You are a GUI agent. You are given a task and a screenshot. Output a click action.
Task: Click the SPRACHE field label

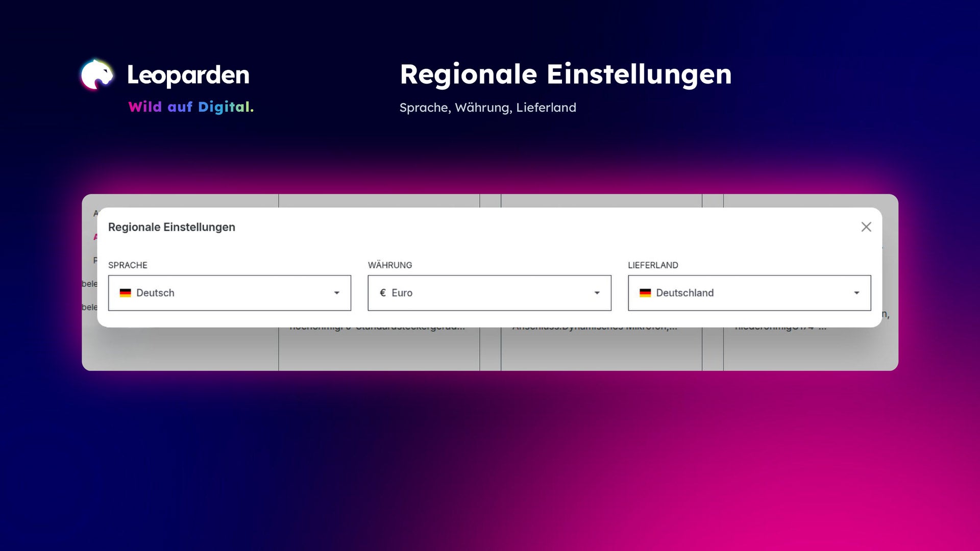point(128,265)
